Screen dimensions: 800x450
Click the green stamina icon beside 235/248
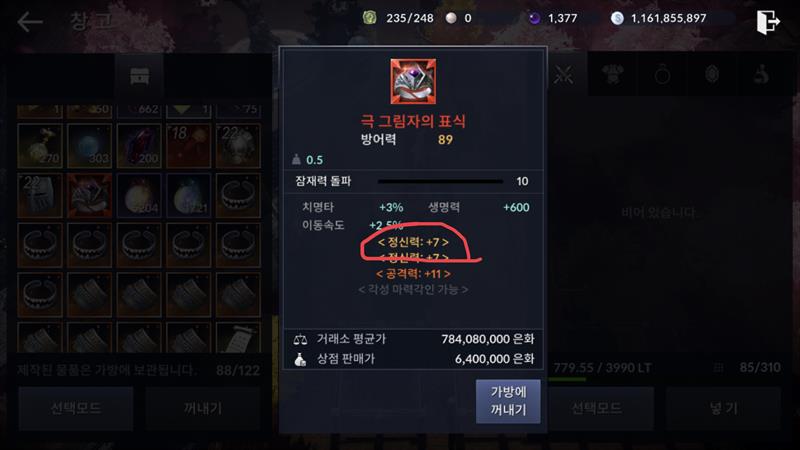369,18
